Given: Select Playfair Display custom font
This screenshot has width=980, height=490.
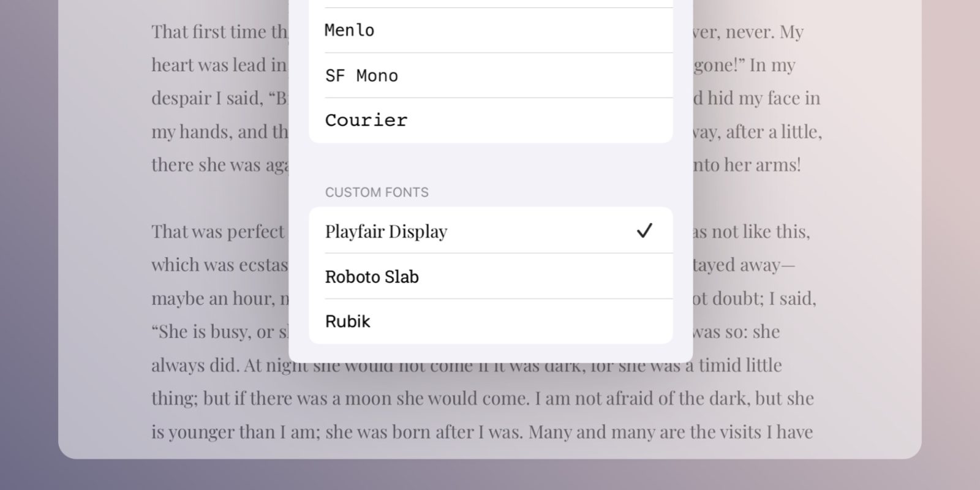Looking at the screenshot, I should tap(386, 231).
